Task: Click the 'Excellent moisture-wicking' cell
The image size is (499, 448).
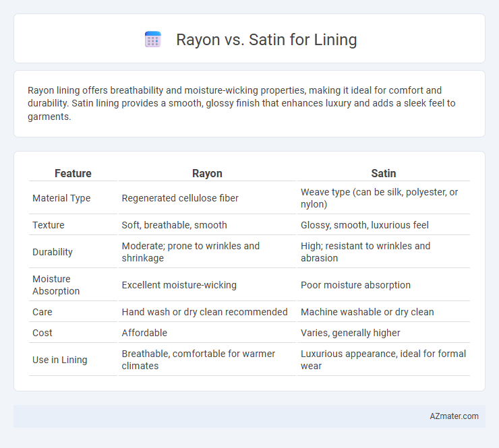Action: coord(207,285)
